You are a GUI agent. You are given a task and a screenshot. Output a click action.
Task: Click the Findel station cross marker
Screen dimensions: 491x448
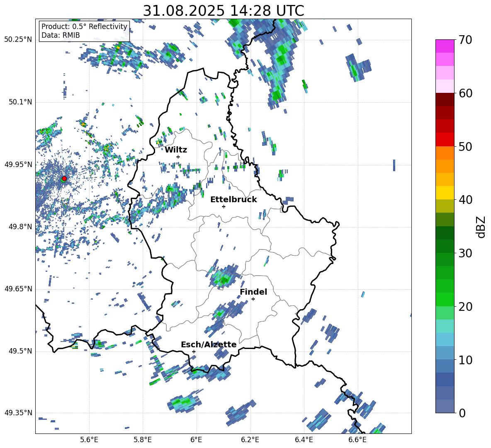[x=253, y=299]
